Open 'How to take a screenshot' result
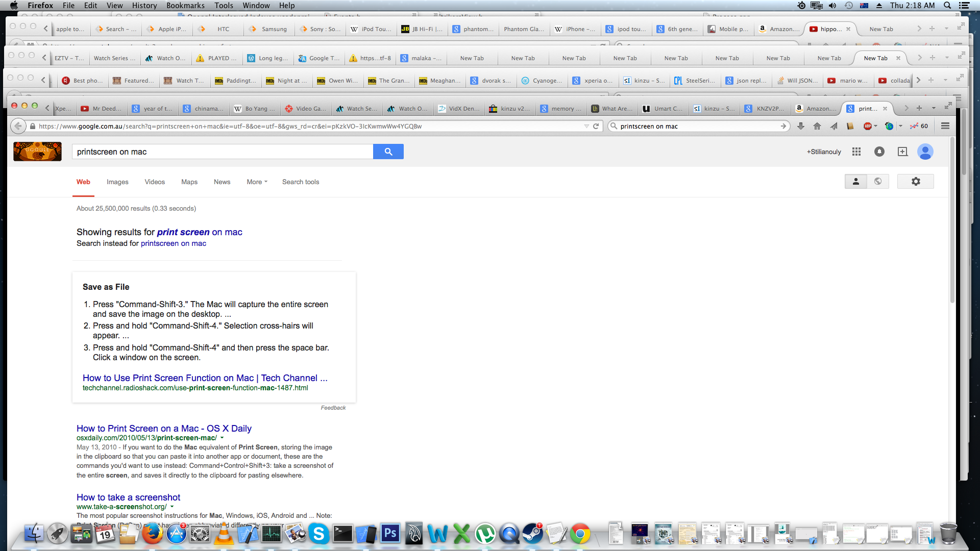Screen dimensions: 980x551 [128, 497]
